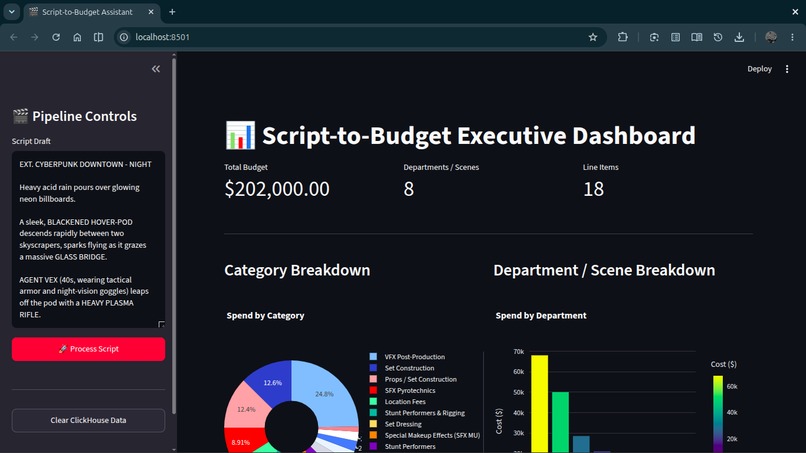Click the screenshot capture toolbar icon

click(x=654, y=37)
